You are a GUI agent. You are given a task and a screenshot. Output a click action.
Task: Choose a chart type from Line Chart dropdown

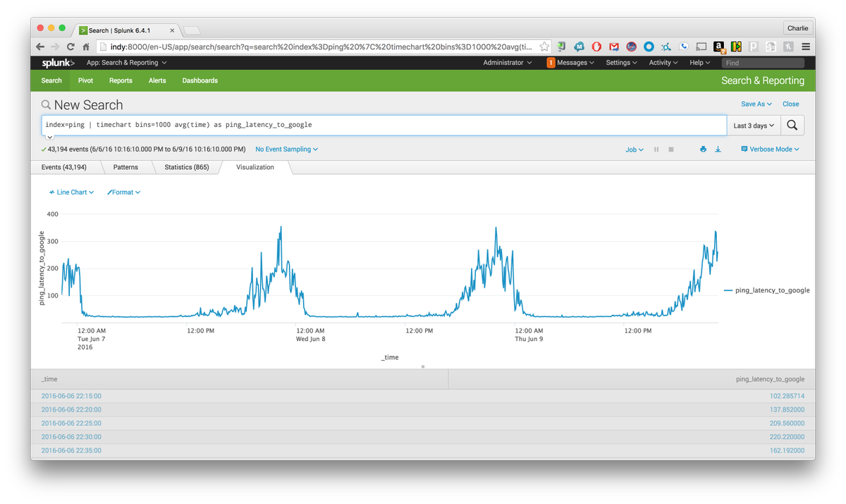(71, 192)
